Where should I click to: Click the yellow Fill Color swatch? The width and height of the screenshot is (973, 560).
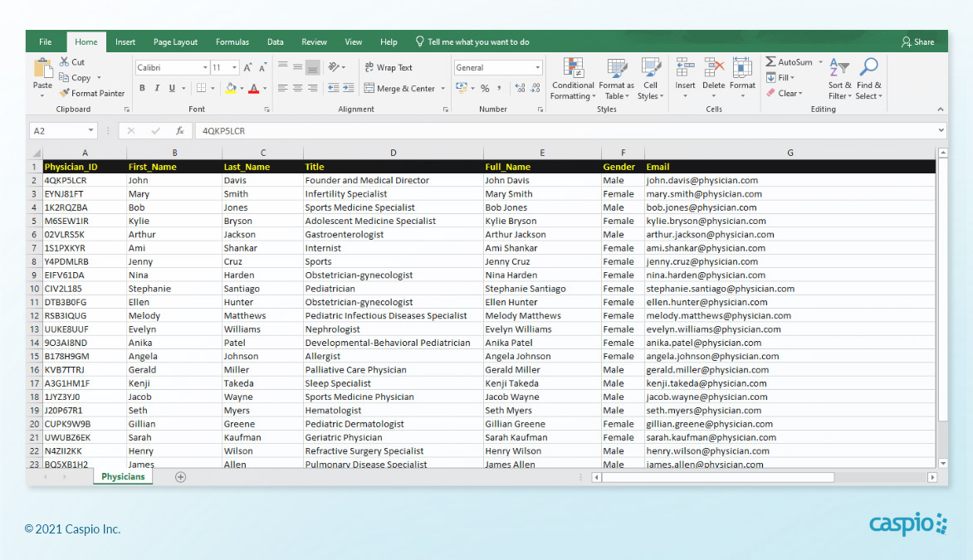(x=232, y=89)
